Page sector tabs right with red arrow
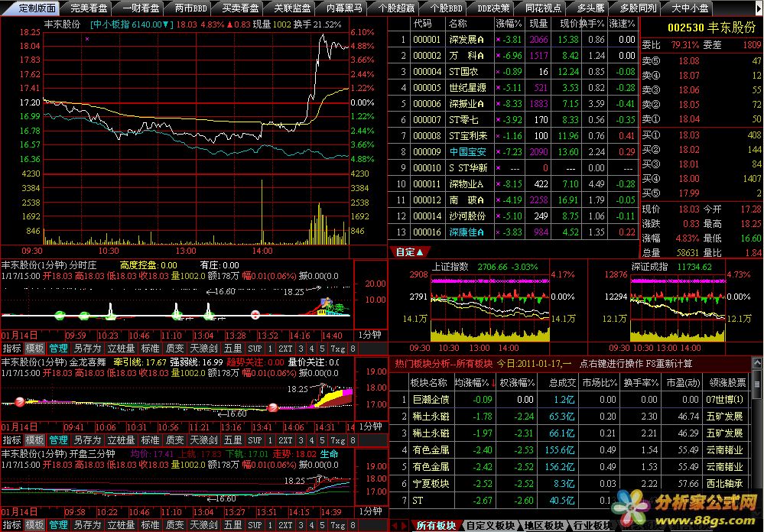 (405, 526)
